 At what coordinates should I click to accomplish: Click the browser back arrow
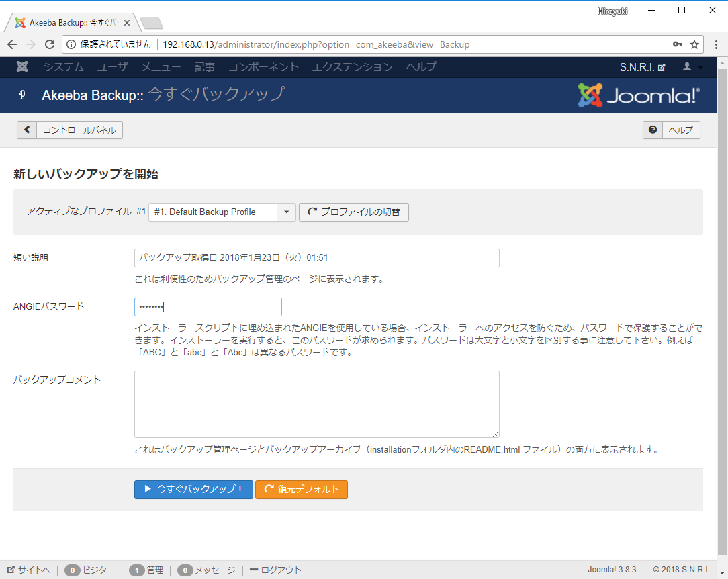point(12,44)
